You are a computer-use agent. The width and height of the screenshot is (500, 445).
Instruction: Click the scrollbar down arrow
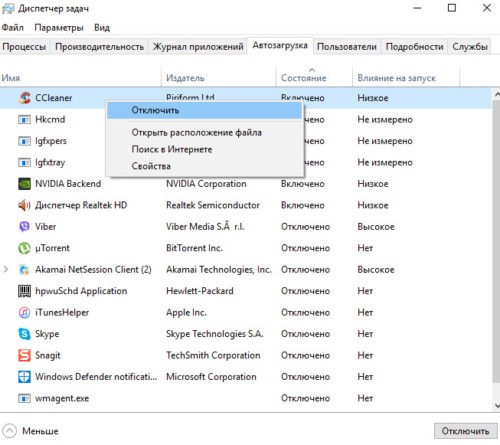coord(497,406)
